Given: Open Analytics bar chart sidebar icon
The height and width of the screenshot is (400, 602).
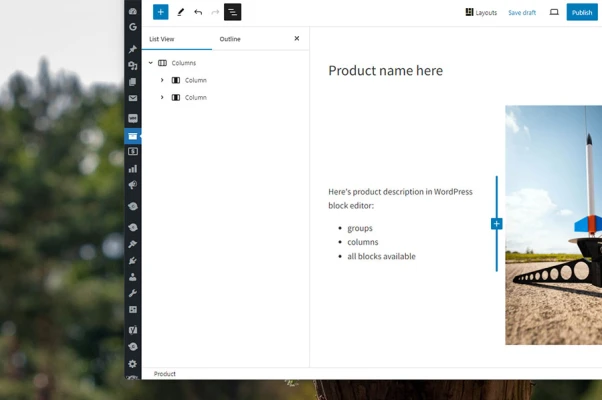Looking at the screenshot, I should [133, 169].
